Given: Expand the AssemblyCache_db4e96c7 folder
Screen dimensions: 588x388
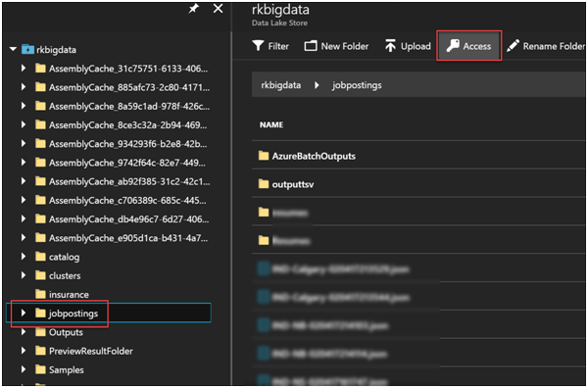Looking at the screenshot, I should (x=24, y=218).
